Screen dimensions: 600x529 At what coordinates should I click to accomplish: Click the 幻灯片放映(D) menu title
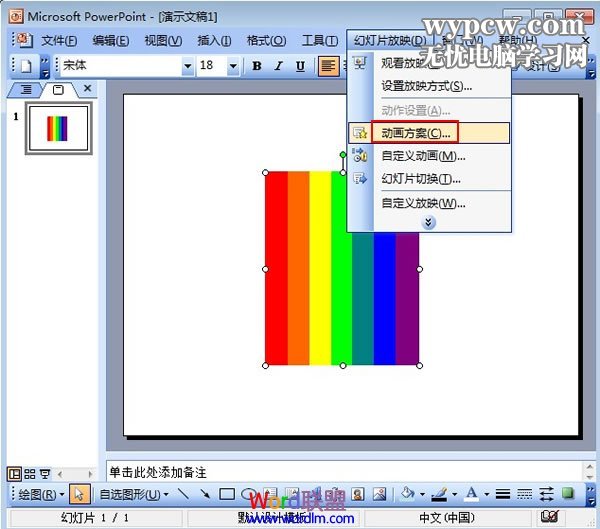click(x=390, y=40)
